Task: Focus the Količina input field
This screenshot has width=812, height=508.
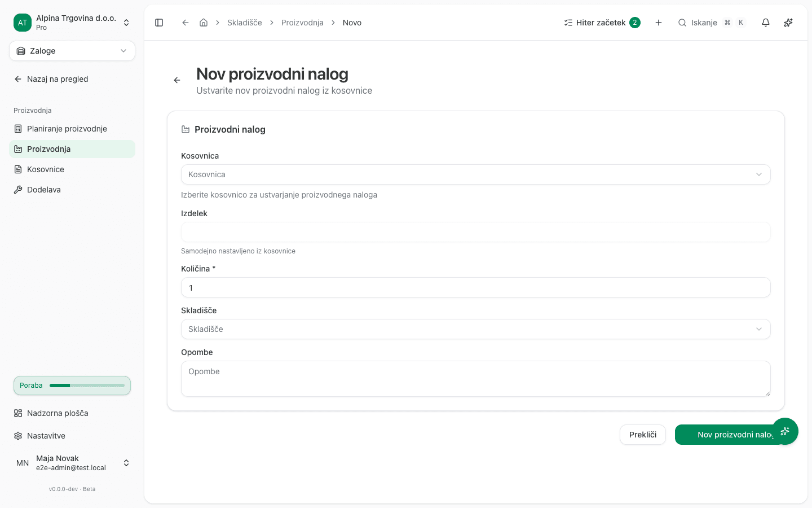Action: 476,287
